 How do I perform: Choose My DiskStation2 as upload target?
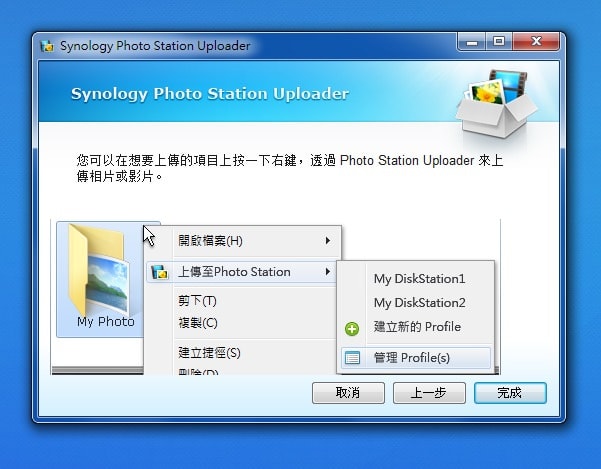419,303
